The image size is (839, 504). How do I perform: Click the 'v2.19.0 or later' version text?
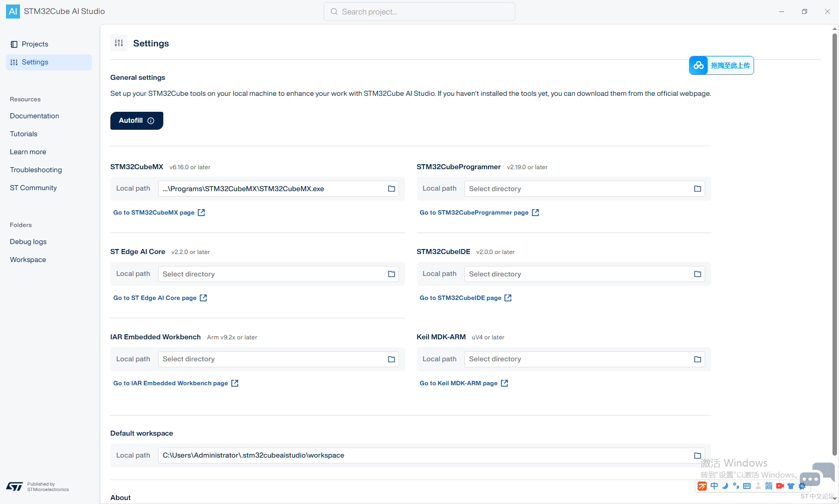click(x=527, y=167)
